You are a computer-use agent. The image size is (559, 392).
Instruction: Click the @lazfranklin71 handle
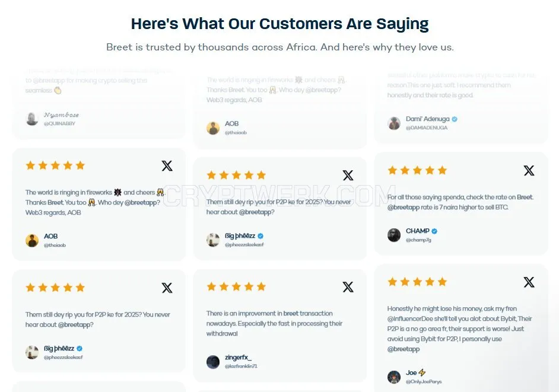coord(241,366)
